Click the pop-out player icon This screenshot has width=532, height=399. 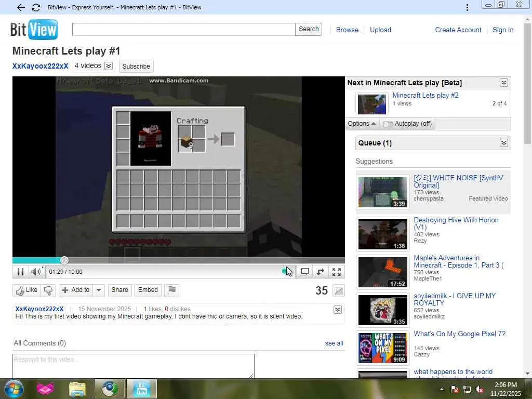[x=304, y=272]
